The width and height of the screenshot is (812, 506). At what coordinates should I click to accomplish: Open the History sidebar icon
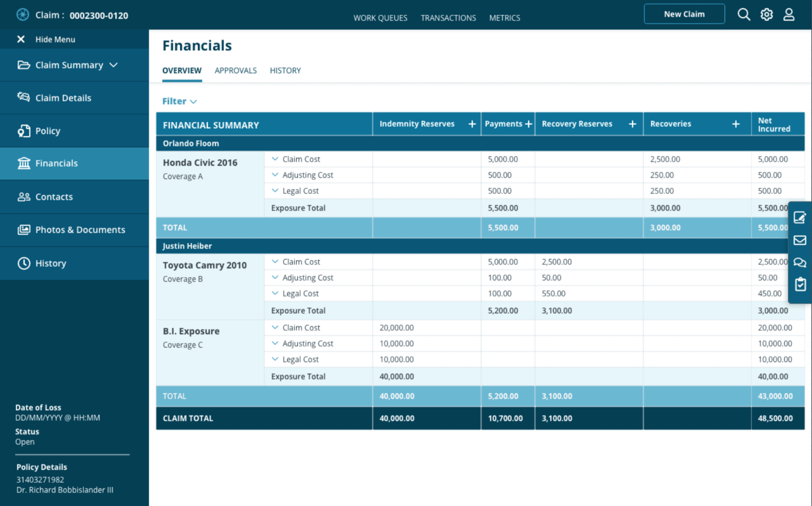(24, 263)
